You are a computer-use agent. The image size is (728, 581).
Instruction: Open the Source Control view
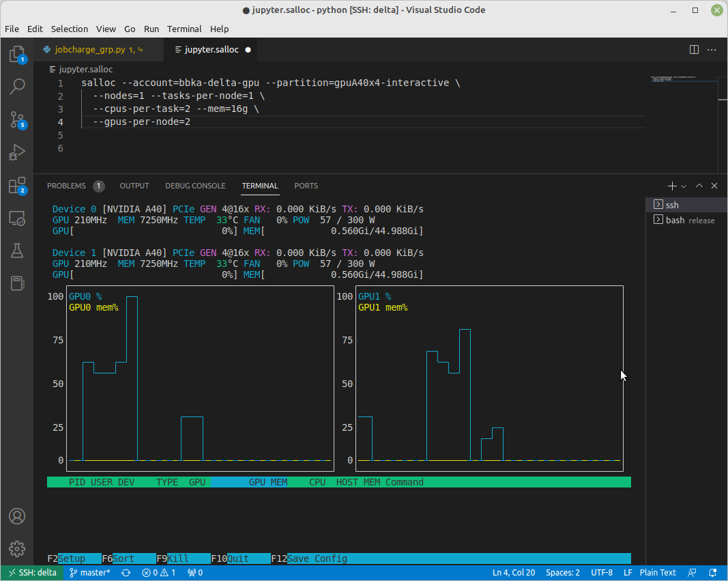pos(16,119)
